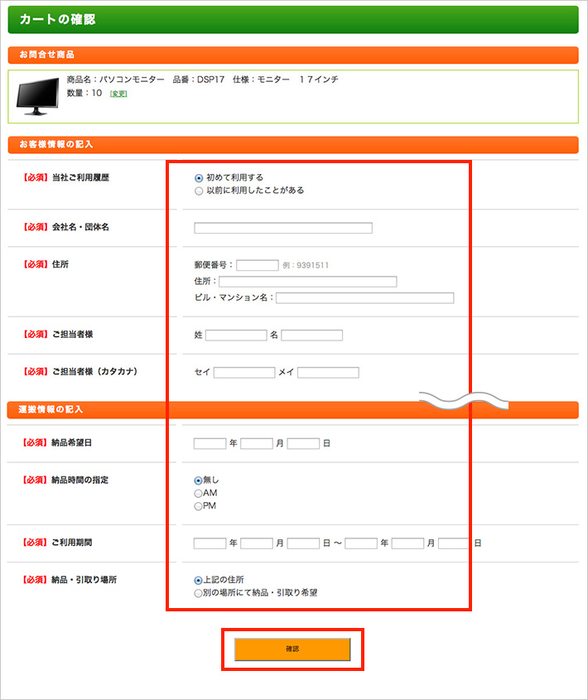Choose 上記の住所 as delivery location

pyautogui.click(x=198, y=580)
